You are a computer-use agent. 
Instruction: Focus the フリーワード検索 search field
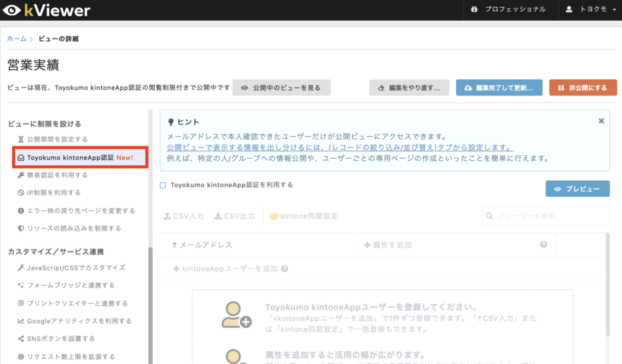[x=546, y=216]
